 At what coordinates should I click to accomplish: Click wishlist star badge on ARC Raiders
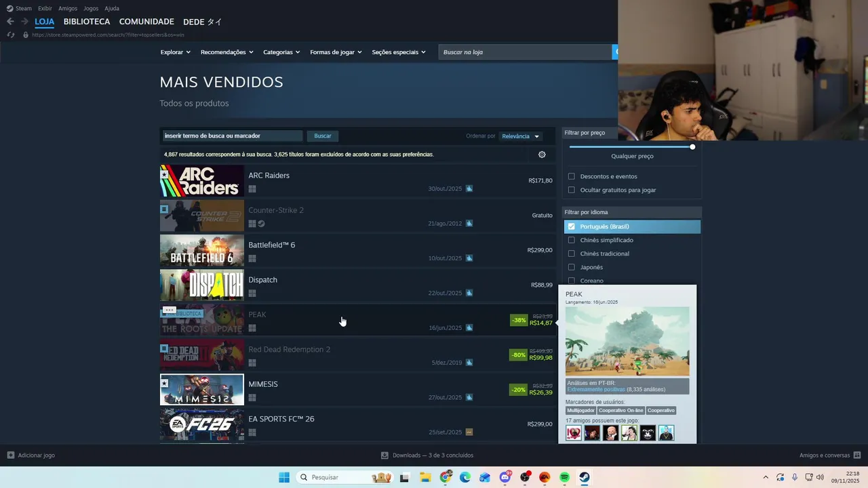click(x=164, y=174)
